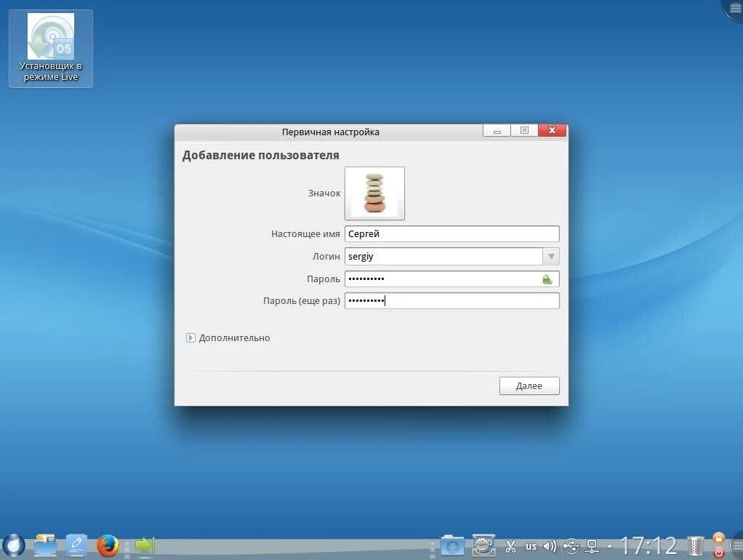Open the clipboard scissors tray icon
The width and height of the screenshot is (743, 560).
tap(510, 547)
